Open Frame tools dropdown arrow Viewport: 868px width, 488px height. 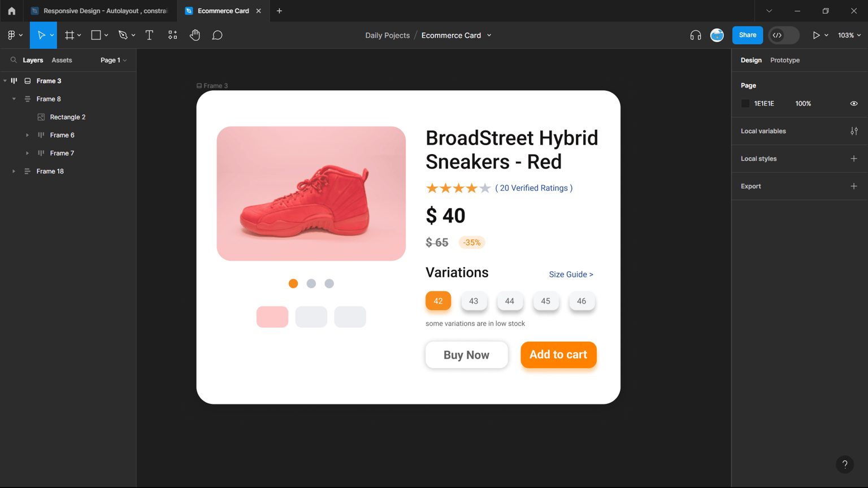pyautogui.click(x=79, y=35)
